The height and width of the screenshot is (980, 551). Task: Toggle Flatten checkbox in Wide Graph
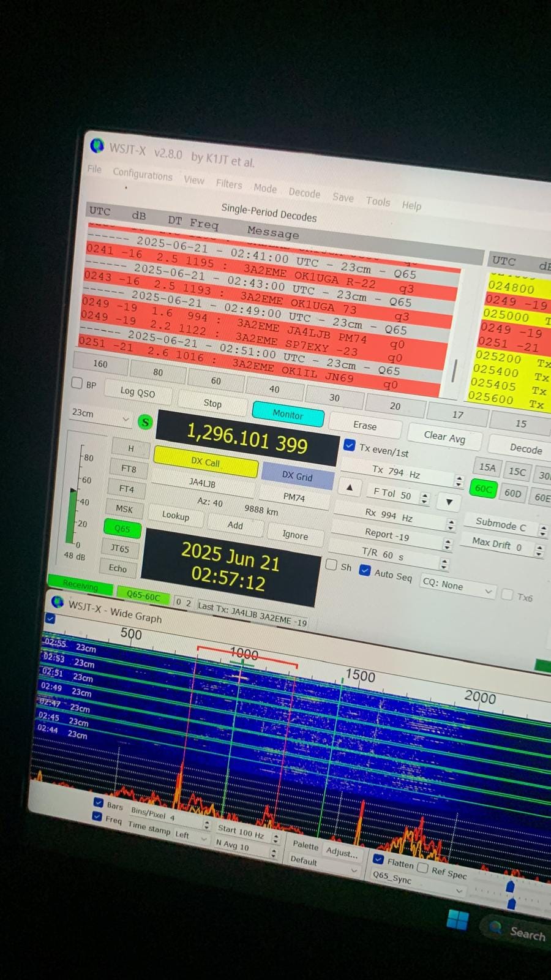pyautogui.click(x=379, y=859)
